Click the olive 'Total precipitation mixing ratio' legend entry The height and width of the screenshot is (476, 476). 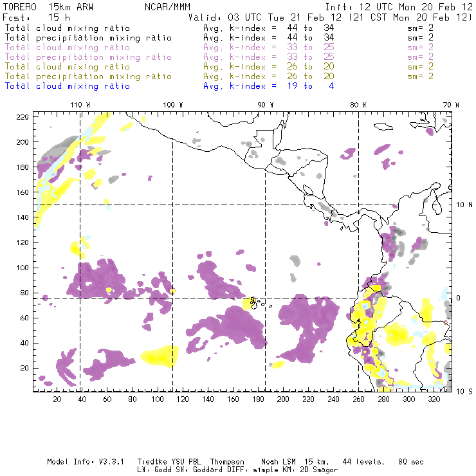[88, 77]
